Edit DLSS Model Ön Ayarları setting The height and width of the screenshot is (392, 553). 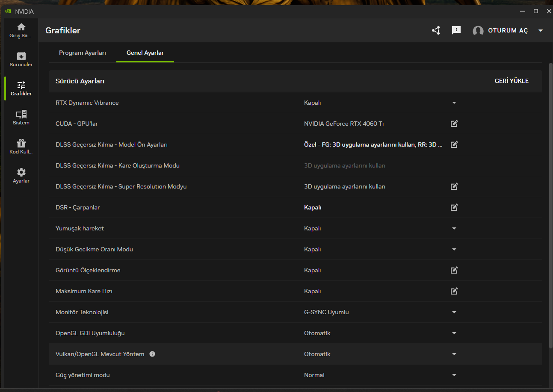click(454, 144)
